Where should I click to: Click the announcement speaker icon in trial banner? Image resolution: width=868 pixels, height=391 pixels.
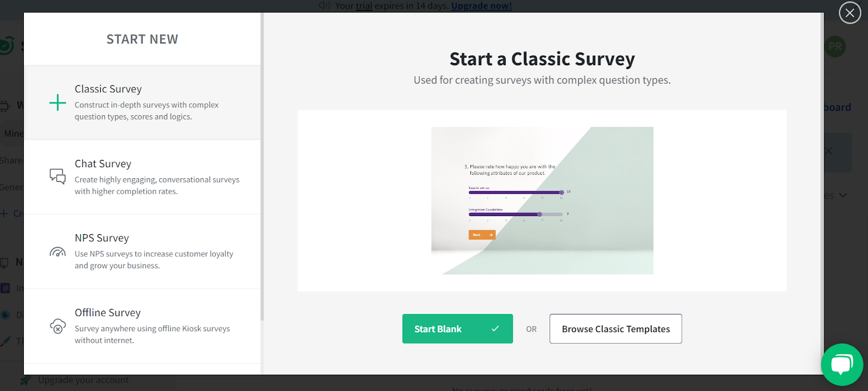click(x=324, y=5)
